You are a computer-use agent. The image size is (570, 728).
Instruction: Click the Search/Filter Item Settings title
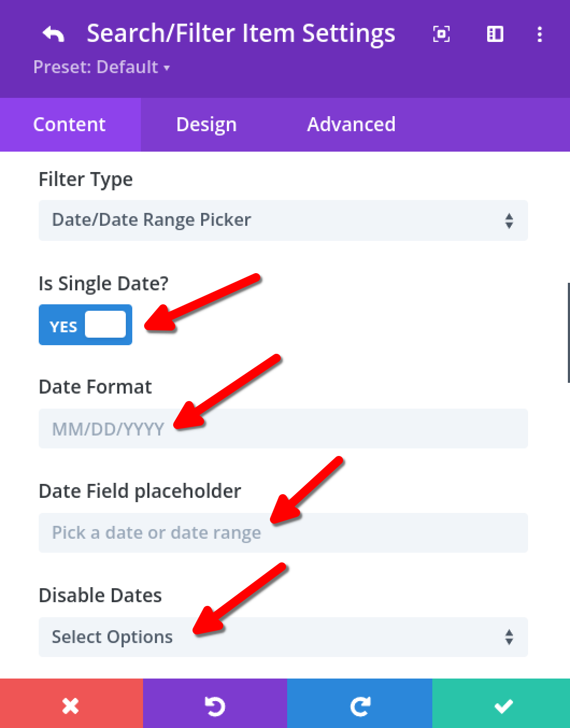[x=241, y=33]
